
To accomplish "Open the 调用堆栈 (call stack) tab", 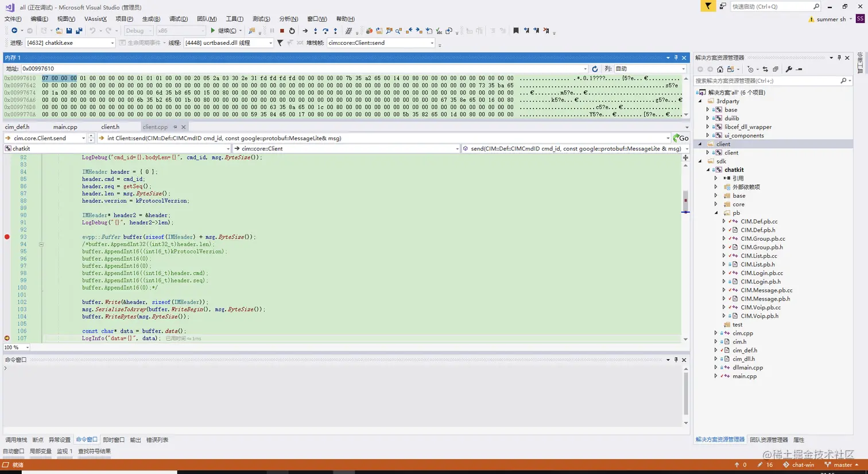I will click(x=16, y=440).
